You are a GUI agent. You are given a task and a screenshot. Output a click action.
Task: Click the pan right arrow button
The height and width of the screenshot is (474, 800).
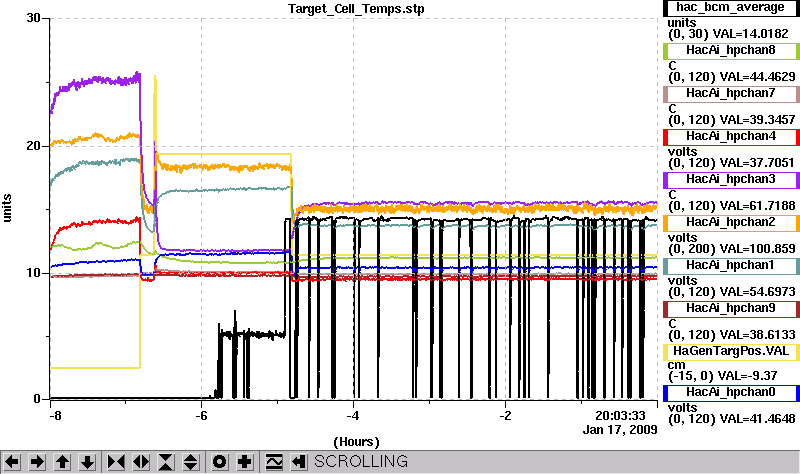[37, 462]
